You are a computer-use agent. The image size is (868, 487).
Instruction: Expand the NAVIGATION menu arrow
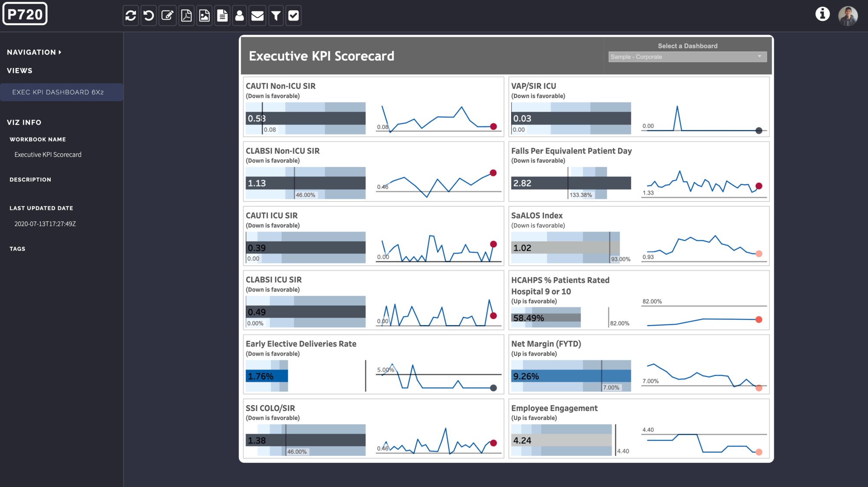[x=60, y=52]
